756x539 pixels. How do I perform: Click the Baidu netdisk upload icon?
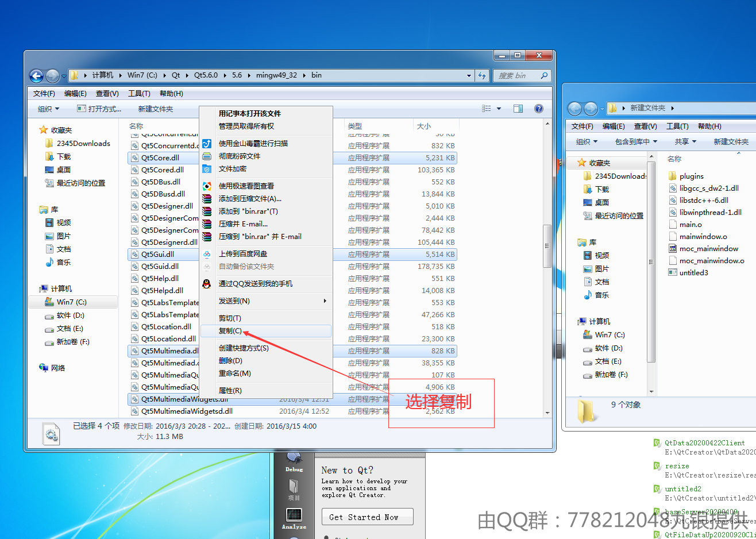click(x=207, y=254)
